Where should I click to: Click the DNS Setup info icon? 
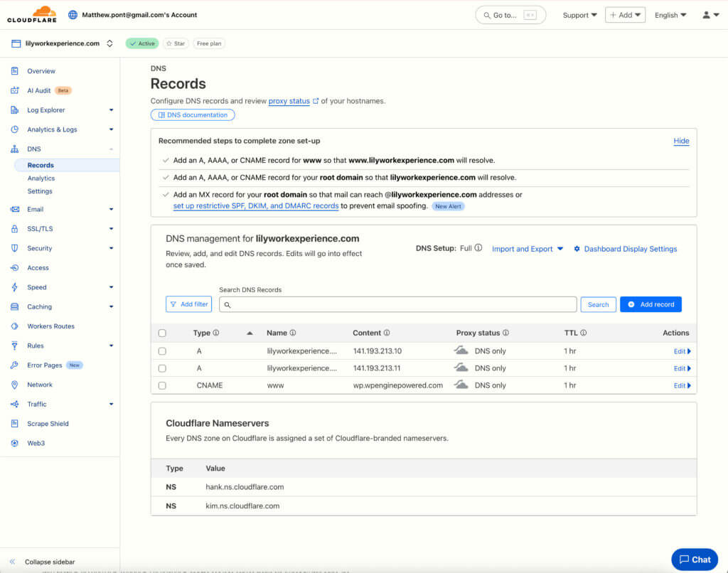[x=478, y=248]
